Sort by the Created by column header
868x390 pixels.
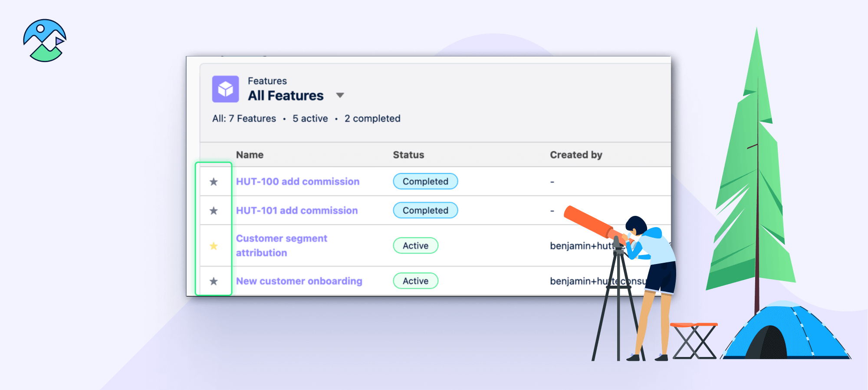(576, 155)
